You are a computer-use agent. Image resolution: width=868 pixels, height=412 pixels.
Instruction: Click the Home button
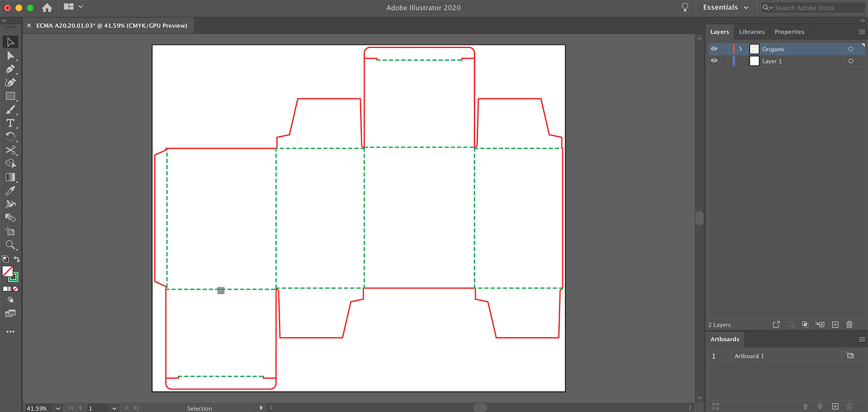(x=47, y=7)
